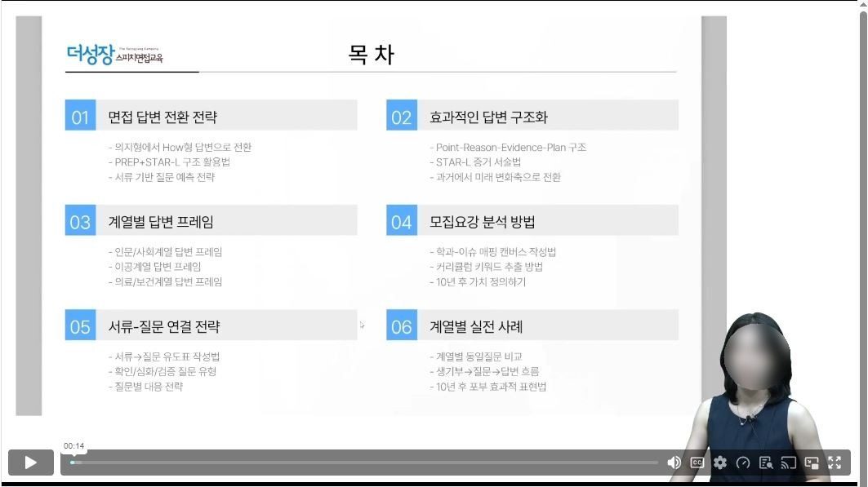
Task: Click heading '면접 답변 전환 전략'
Action: (x=162, y=117)
